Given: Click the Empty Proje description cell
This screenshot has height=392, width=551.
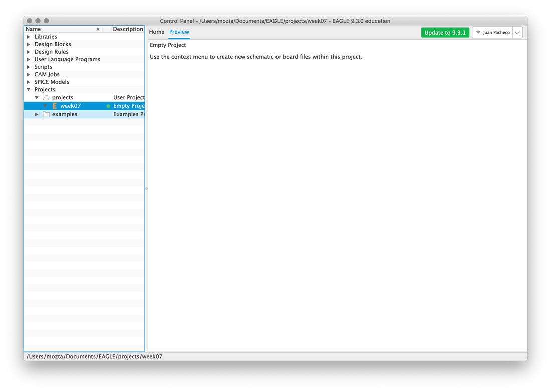Looking at the screenshot, I should tap(129, 106).
